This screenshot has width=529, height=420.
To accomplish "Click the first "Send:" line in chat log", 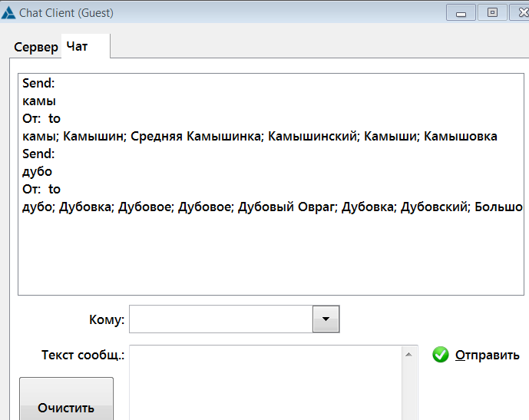I will 38,83.
